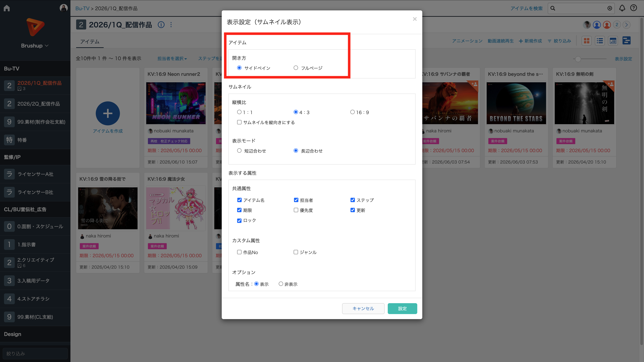Close the display settings dialog
This screenshot has height=362, width=644.
pos(415,19)
